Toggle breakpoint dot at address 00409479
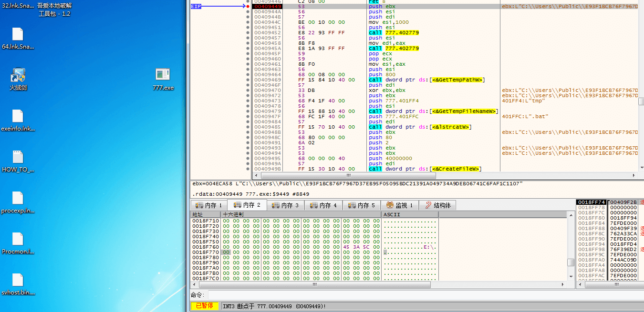644x312 pixels. pyautogui.click(x=248, y=111)
